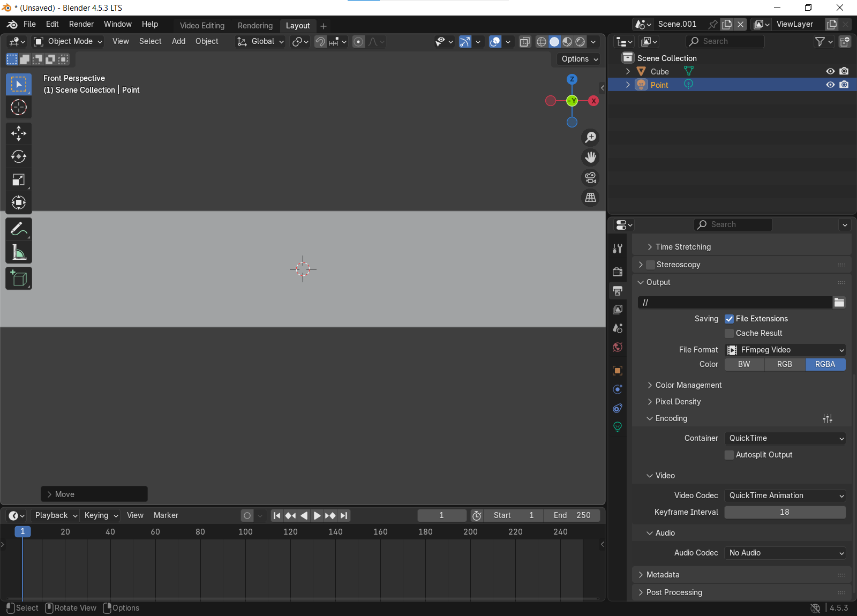This screenshot has height=616, width=857.
Task: Open the Add menu in viewport header
Action: point(178,41)
